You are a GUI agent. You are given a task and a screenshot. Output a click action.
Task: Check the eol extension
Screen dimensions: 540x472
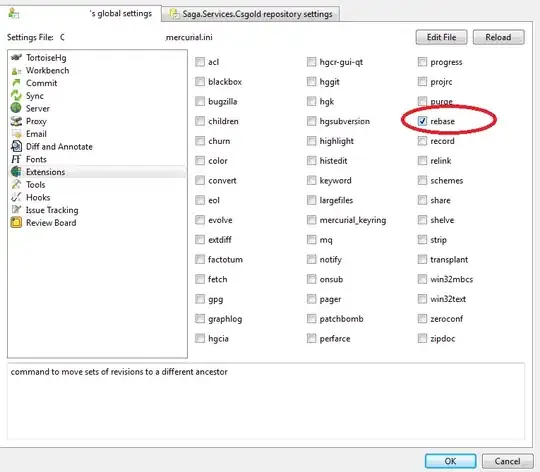tap(200, 200)
